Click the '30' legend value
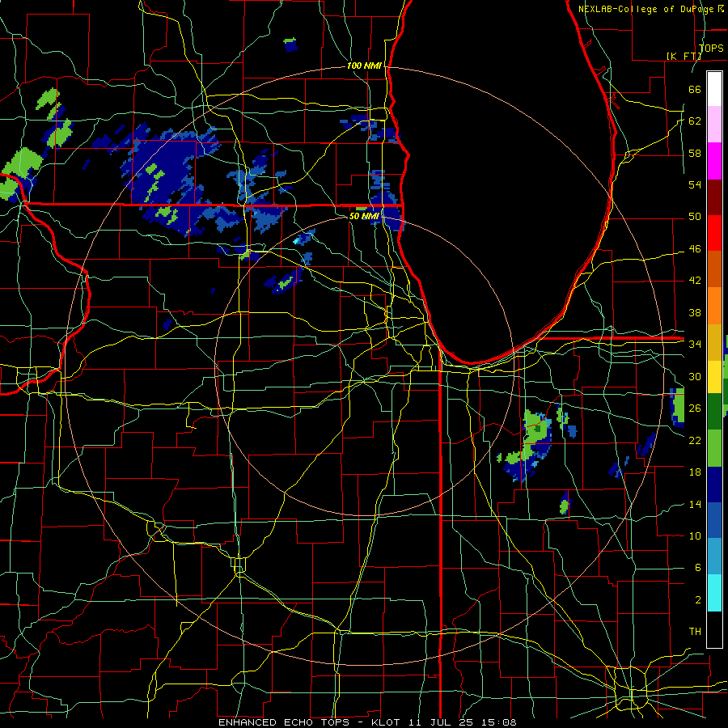Screen dimensions: 728x728 (695, 376)
